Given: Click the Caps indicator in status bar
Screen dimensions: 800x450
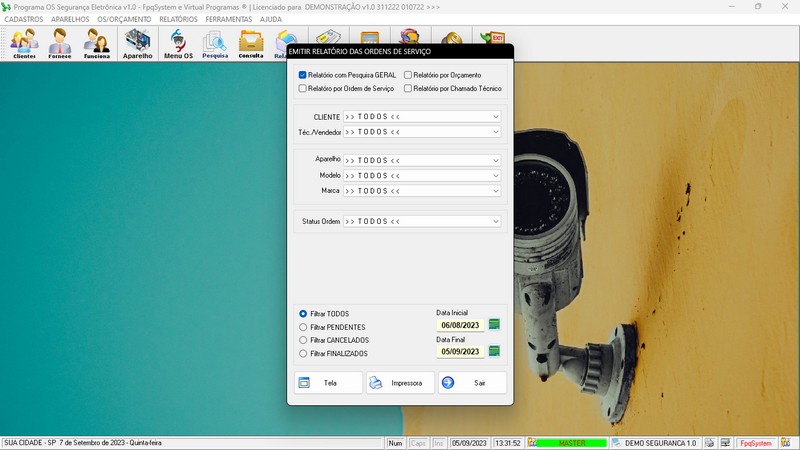Looking at the screenshot, I should click(x=418, y=443).
